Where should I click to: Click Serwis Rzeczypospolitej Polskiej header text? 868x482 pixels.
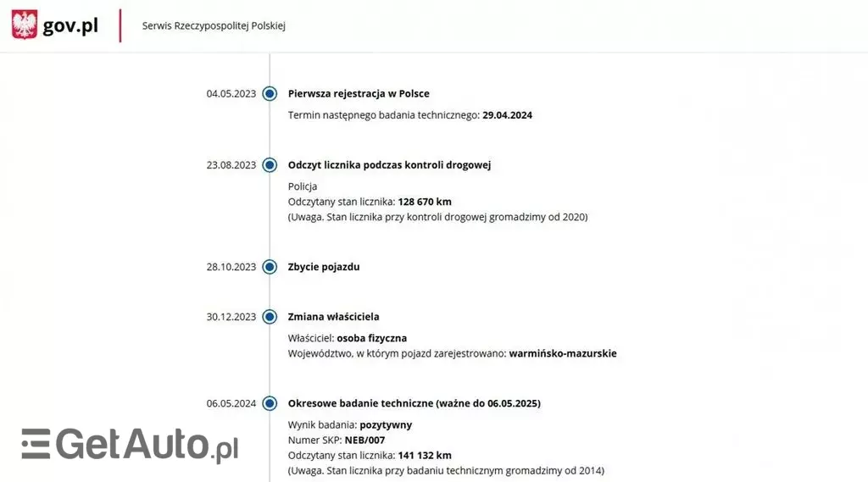point(214,25)
